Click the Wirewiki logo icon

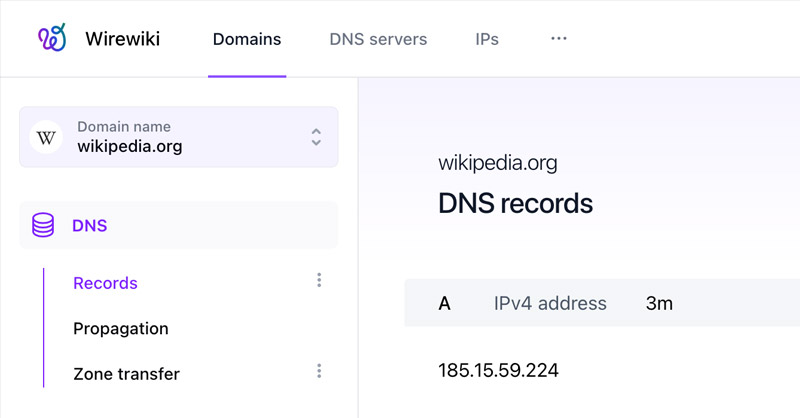[52, 38]
